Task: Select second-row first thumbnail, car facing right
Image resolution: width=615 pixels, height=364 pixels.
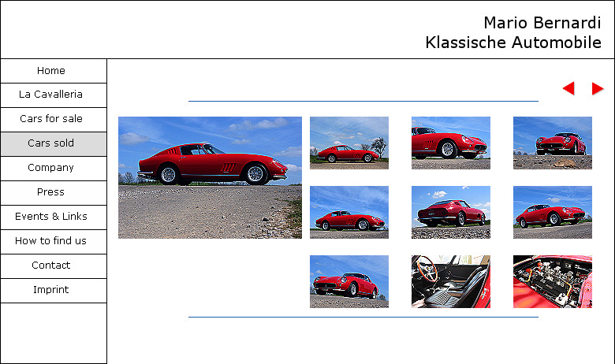Action: (x=349, y=213)
